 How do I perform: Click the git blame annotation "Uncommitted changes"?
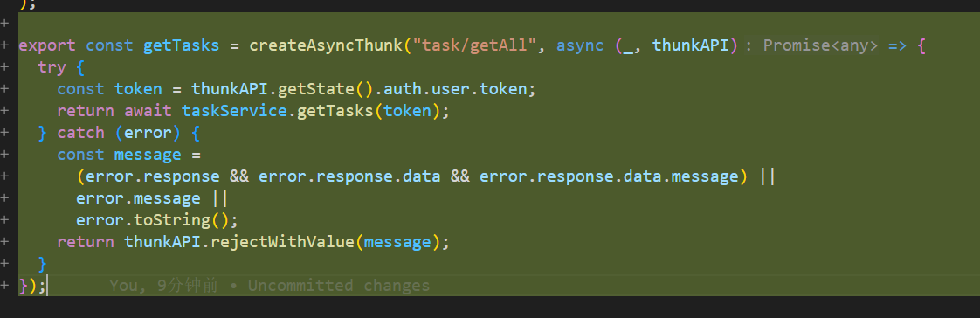tap(339, 287)
